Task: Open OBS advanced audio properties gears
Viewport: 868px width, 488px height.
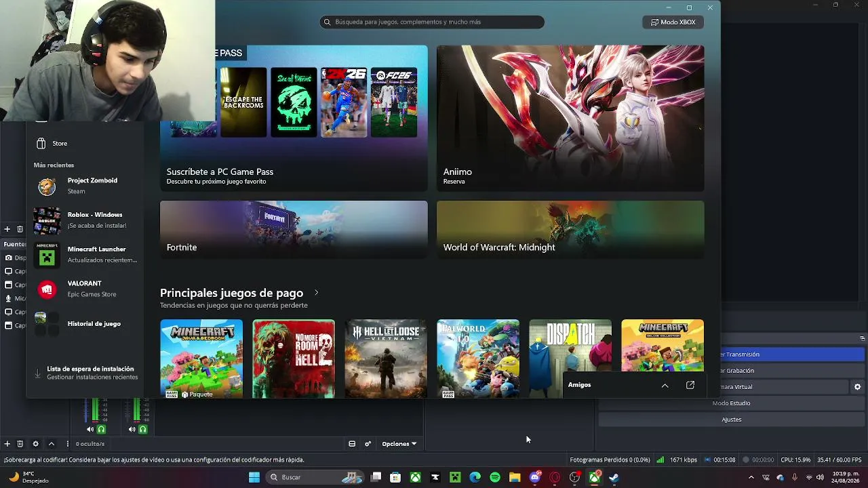Action: (368, 444)
